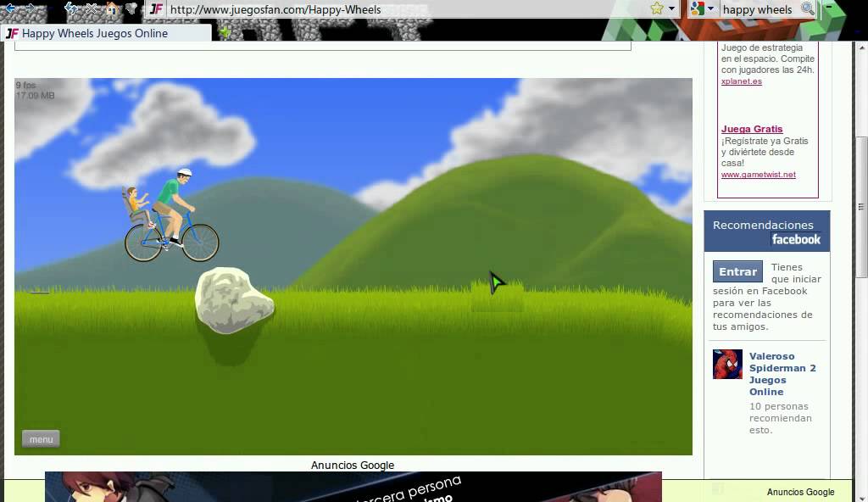Click the address bar URL field
This screenshot has height=502, width=868.
(x=407, y=9)
